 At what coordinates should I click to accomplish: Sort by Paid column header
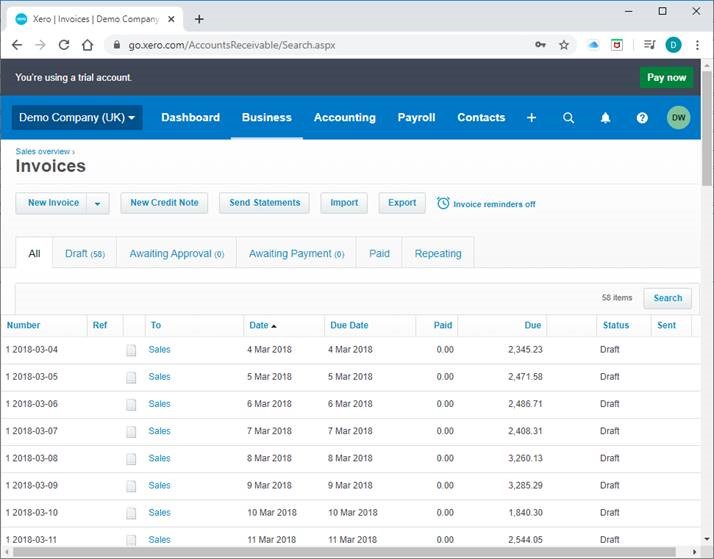pos(443,325)
